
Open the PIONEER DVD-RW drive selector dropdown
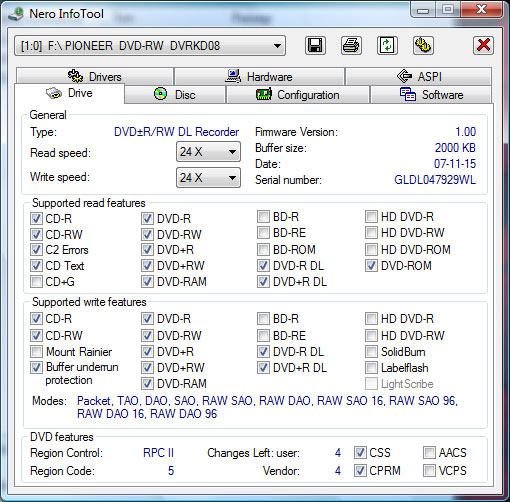pyautogui.click(x=150, y=46)
